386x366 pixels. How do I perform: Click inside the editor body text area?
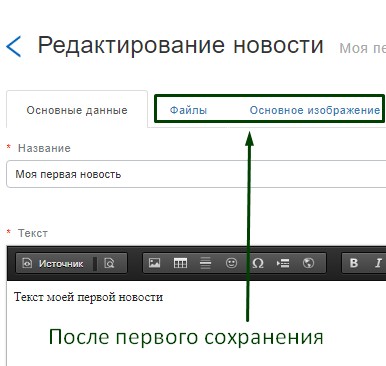196,323
